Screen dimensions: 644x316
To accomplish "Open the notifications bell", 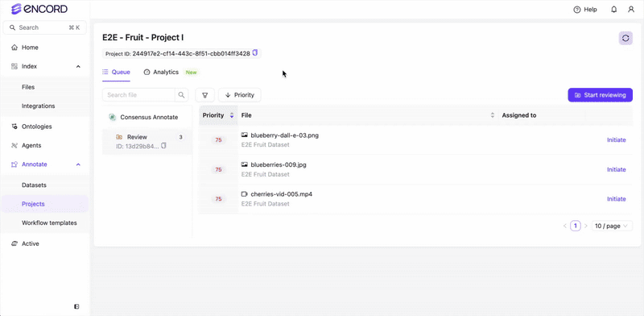I will pos(614,10).
